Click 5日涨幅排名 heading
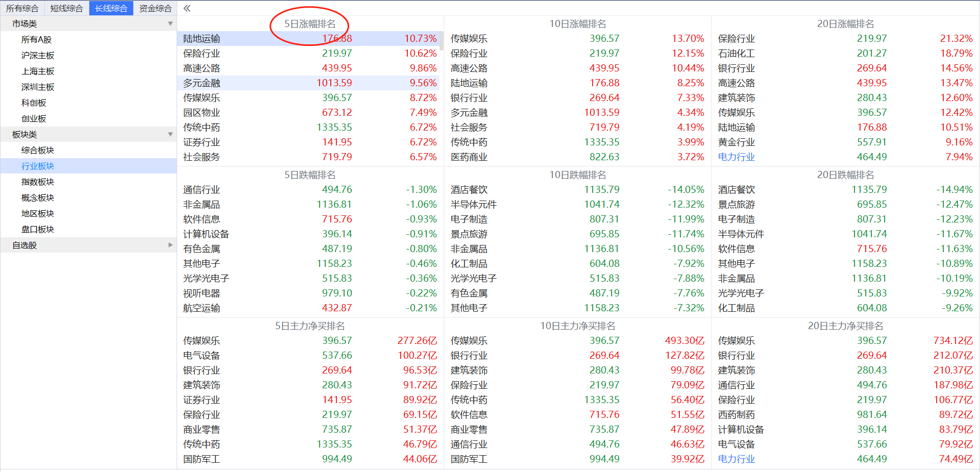The image size is (980, 472). [310, 23]
